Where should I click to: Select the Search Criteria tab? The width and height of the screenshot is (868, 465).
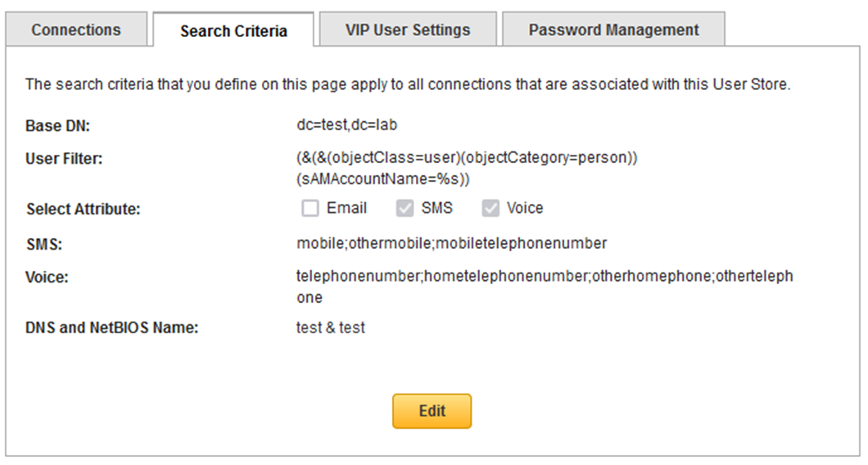click(x=233, y=31)
